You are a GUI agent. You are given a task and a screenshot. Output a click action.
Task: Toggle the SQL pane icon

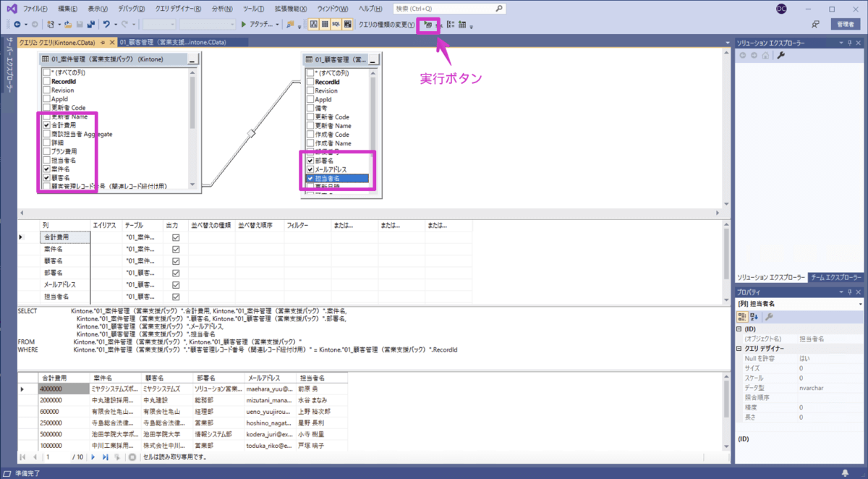point(336,24)
